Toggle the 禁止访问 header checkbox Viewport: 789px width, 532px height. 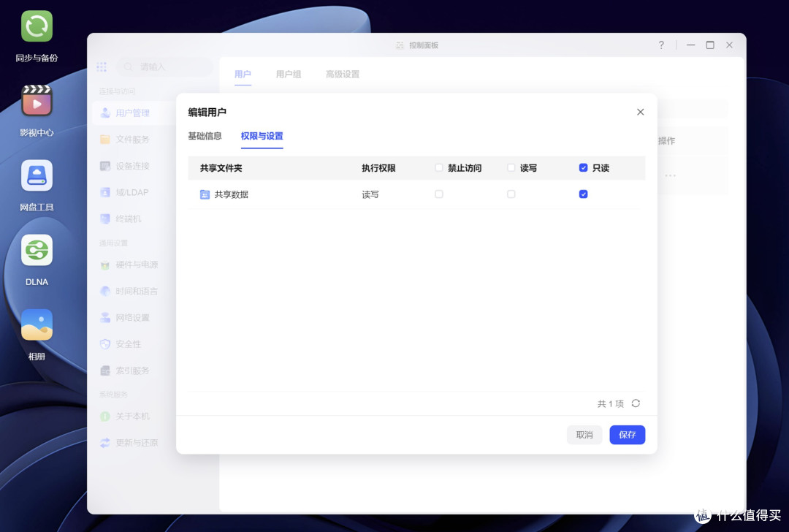[x=439, y=167]
